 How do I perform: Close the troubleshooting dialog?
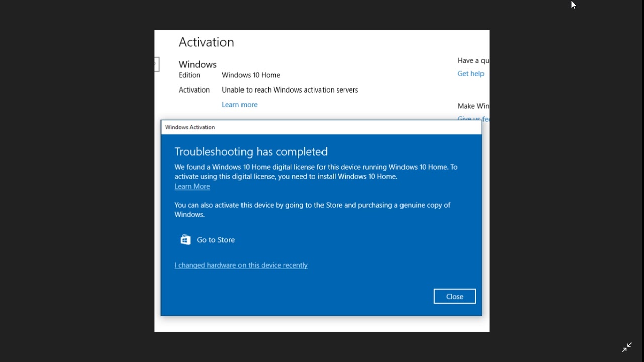[x=455, y=296]
